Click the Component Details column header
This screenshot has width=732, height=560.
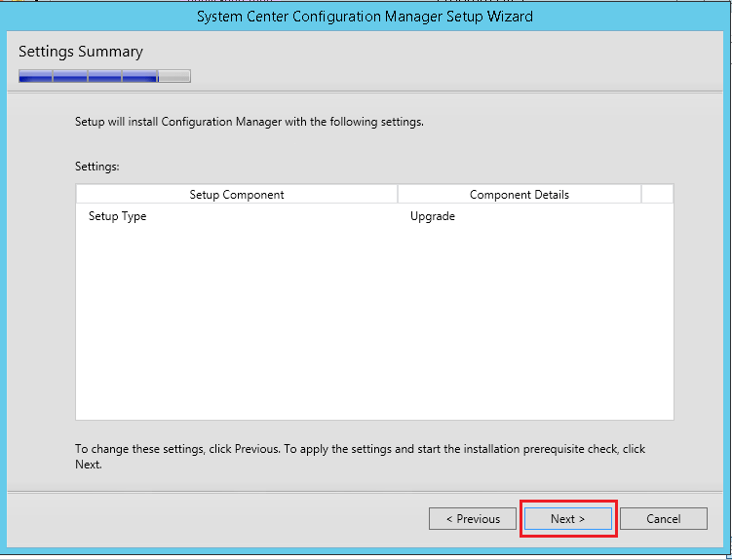(519, 195)
